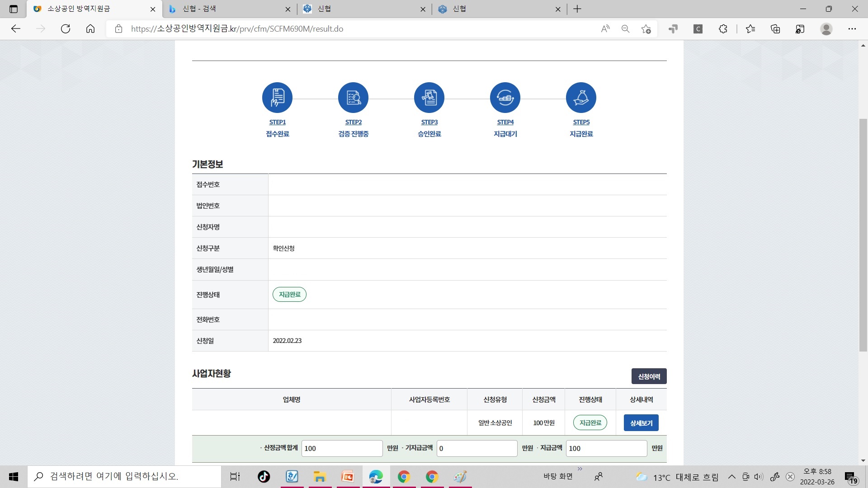The image size is (868, 488).
Task: Open the browser Extensions puzzle icon
Action: pos(723,28)
